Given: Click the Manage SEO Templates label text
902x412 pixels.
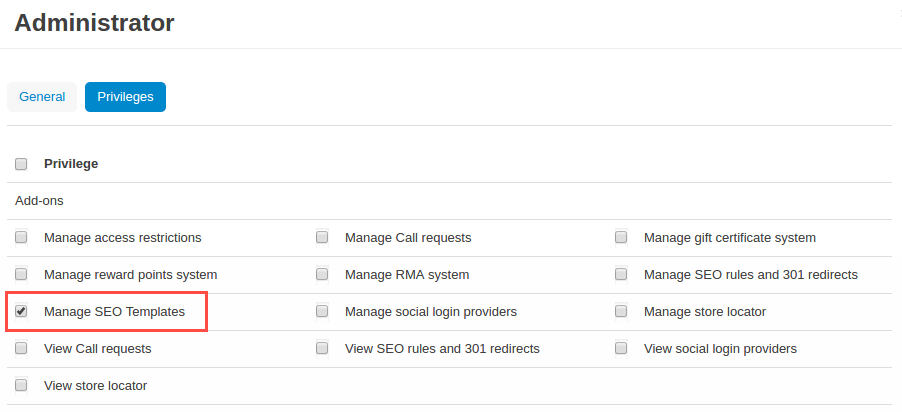Looking at the screenshot, I should pyautogui.click(x=114, y=312).
